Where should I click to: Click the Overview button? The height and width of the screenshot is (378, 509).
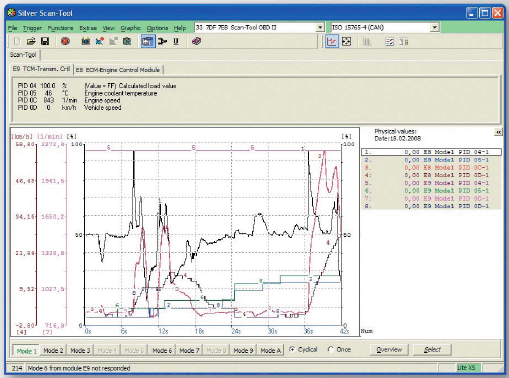pyautogui.click(x=389, y=350)
